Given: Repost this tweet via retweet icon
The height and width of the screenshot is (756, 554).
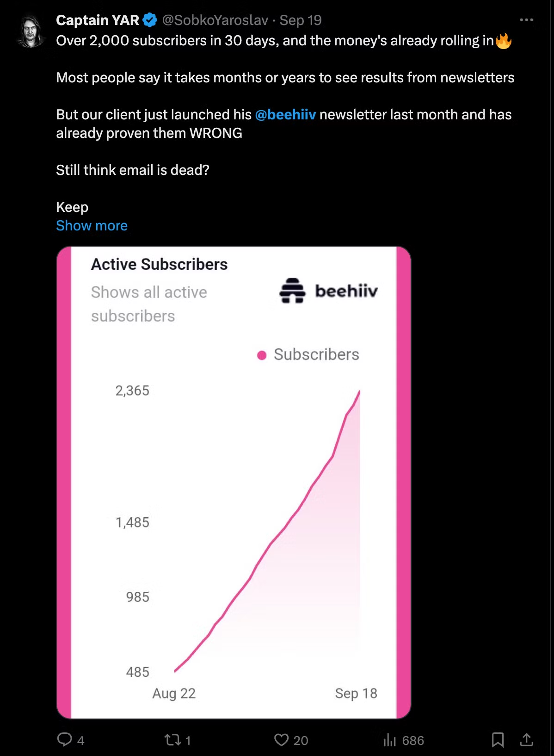Looking at the screenshot, I should 173,740.
